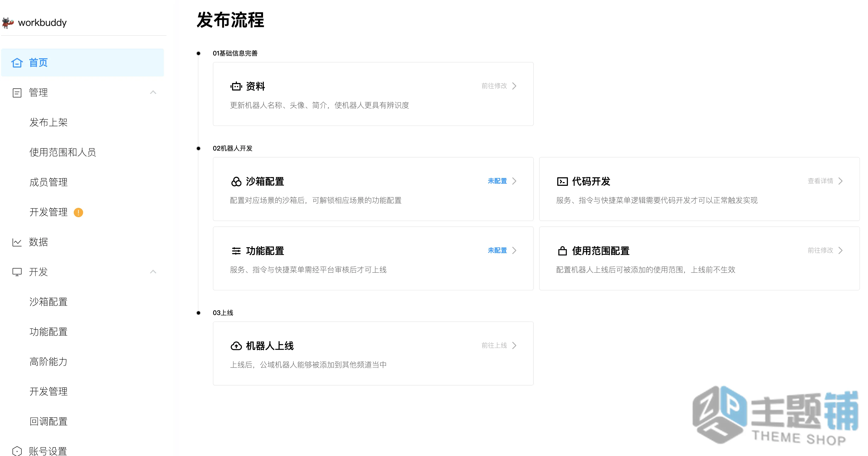Image resolution: width=868 pixels, height=456 pixels.
Task: Click 服务、指令与快捷菜单需经平台审核 description text
Action: [308, 270]
